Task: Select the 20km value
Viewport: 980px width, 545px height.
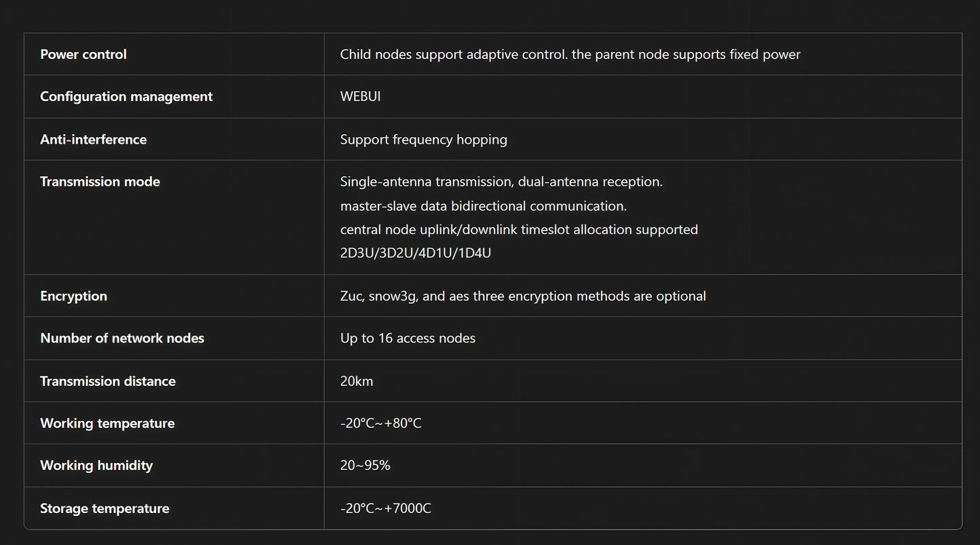Action: 357,381
